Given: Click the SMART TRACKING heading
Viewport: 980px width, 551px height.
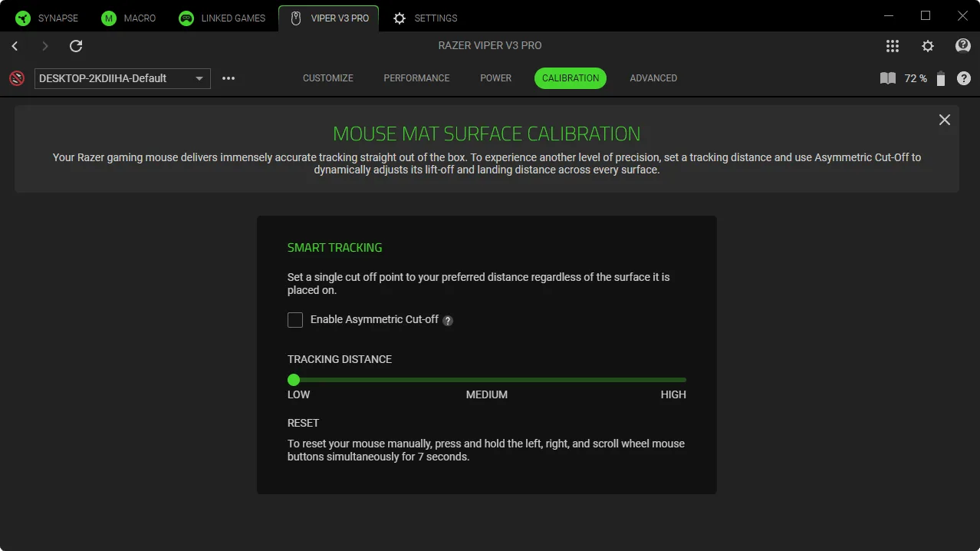Looking at the screenshot, I should [x=334, y=248].
